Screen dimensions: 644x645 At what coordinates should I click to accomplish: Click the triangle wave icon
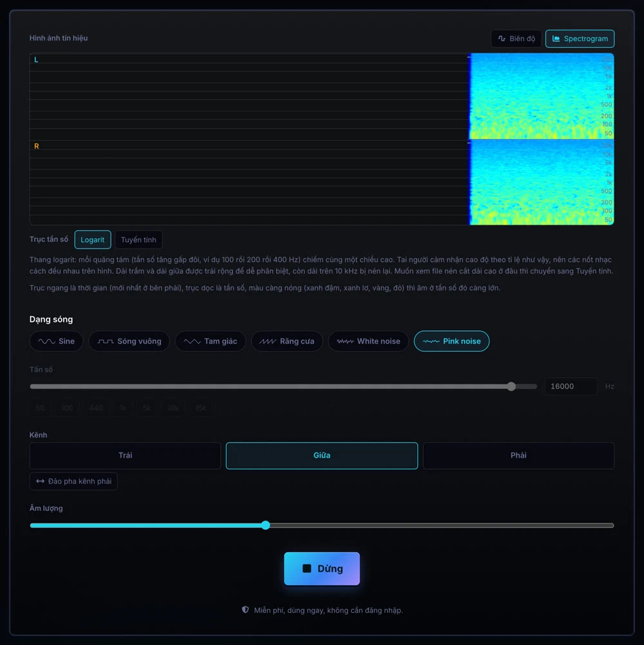pos(192,341)
